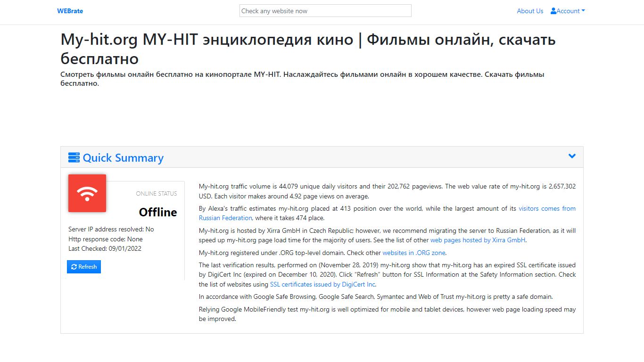Click the red Wi-Fi online status icon

pos(87,193)
